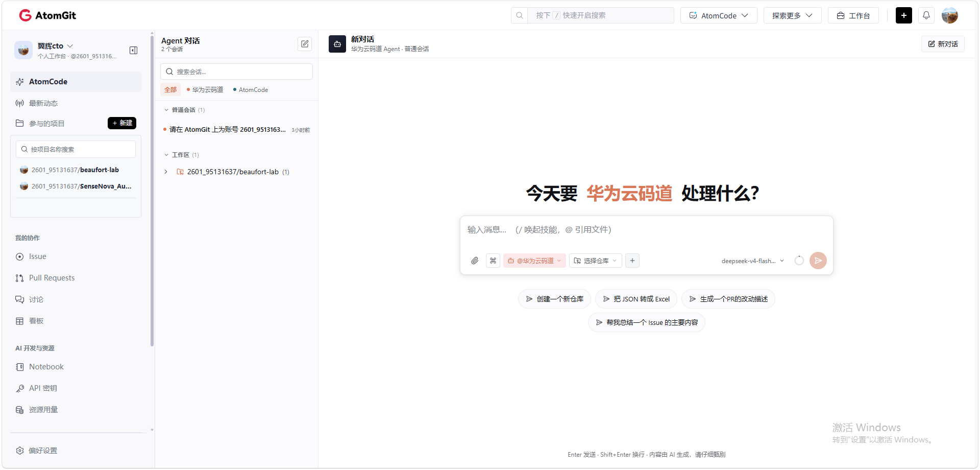Open API 密钥 in sidebar
Viewport: 980px width, 470px height.
76,388
